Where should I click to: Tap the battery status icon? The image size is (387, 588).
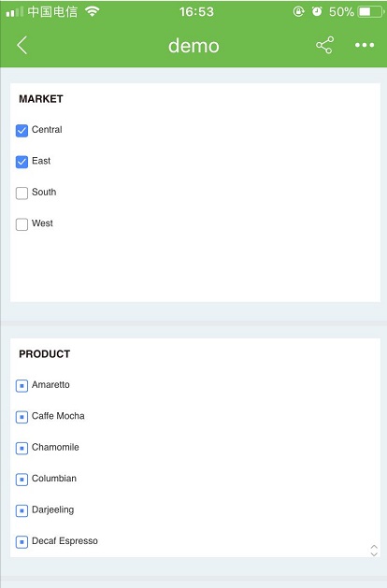370,11
